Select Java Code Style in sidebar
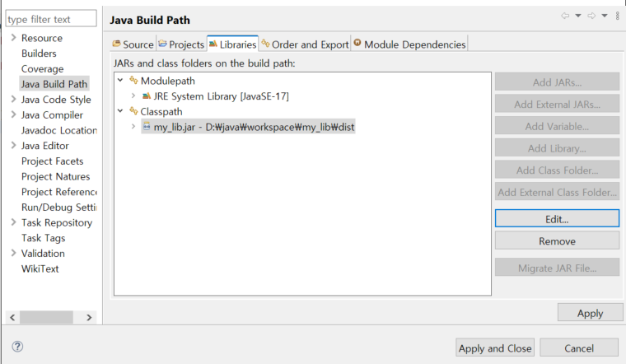 [x=56, y=100]
